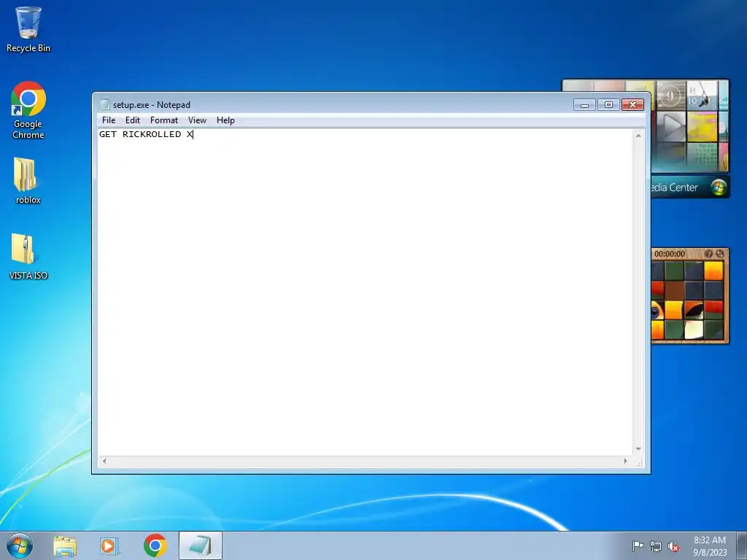This screenshot has width=747, height=560.
Task: Click the muted volume tray icon
Action: coord(673,546)
